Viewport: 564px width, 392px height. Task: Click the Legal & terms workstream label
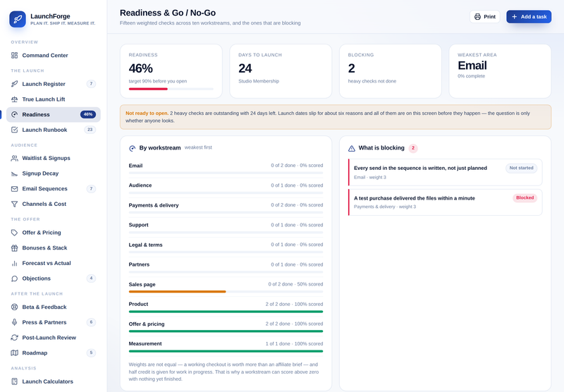pos(145,245)
